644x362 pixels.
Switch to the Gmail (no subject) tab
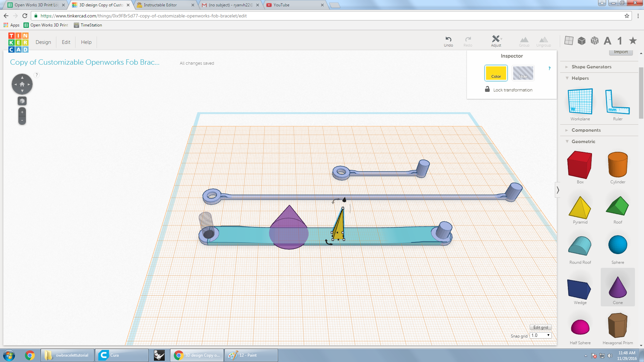click(230, 5)
